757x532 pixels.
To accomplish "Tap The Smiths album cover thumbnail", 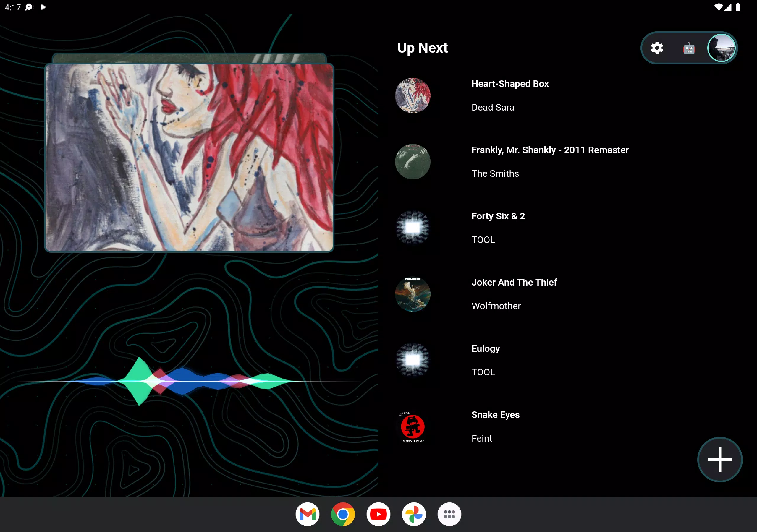I will pyautogui.click(x=413, y=162).
